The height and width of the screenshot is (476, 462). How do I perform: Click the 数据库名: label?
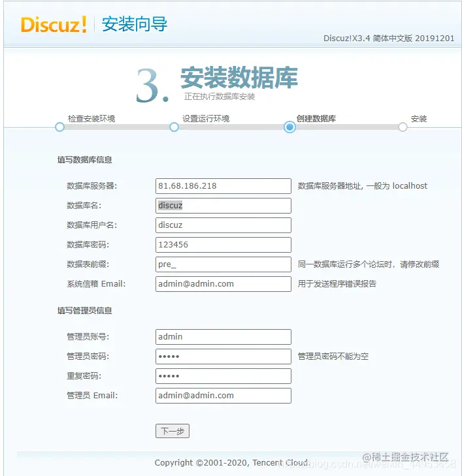tap(84, 206)
